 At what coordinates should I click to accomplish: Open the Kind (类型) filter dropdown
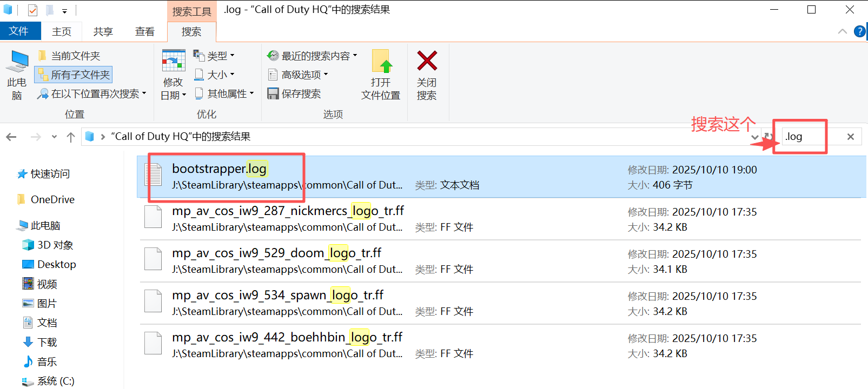click(214, 56)
